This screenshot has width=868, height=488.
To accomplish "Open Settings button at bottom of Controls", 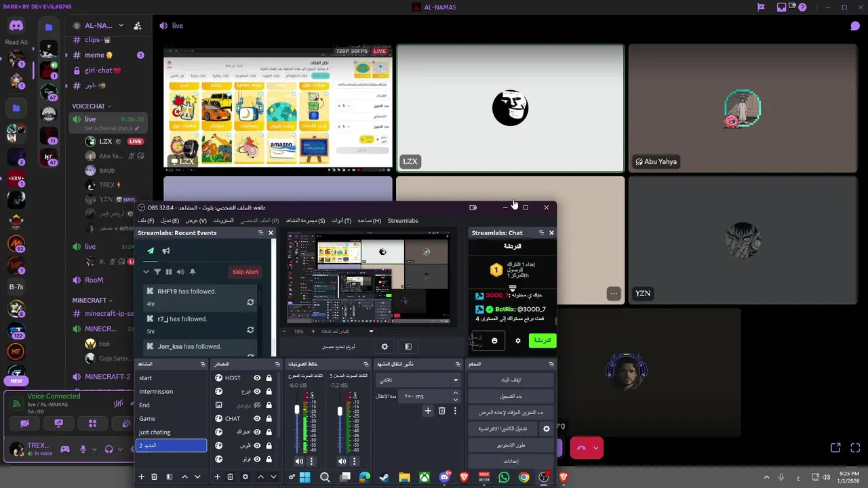I will point(511,462).
